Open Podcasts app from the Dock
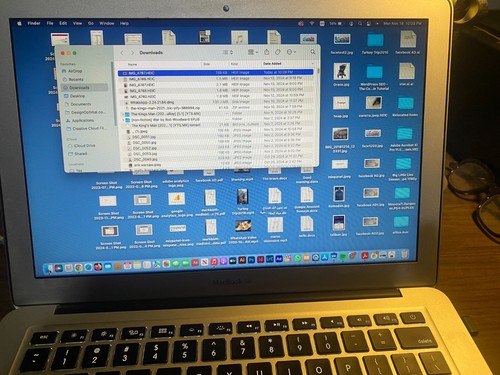 (x=223, y=261)
